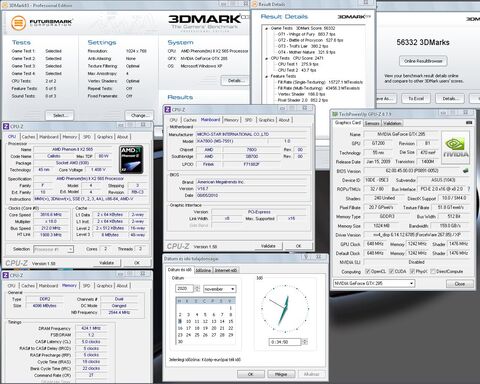Click the CPU-Z title icon of Memory window
The width and height of the screenshot is (480, 384).
(6, 275)
